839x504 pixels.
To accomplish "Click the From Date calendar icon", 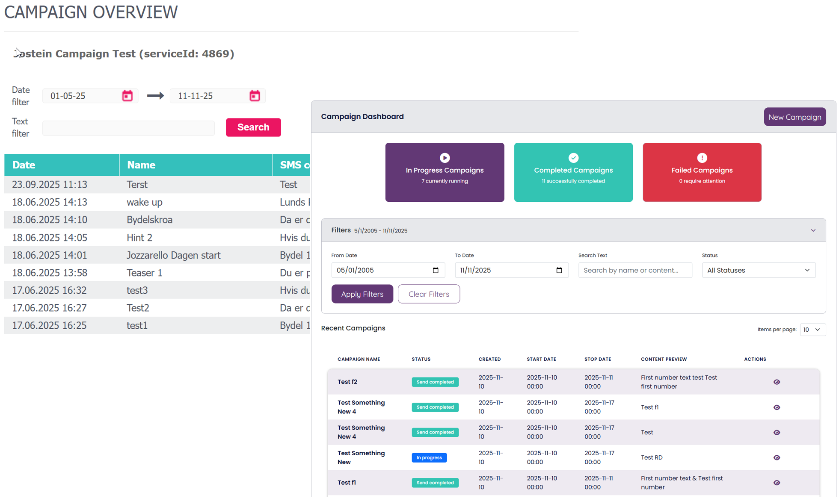I will [x=436, y=270].
